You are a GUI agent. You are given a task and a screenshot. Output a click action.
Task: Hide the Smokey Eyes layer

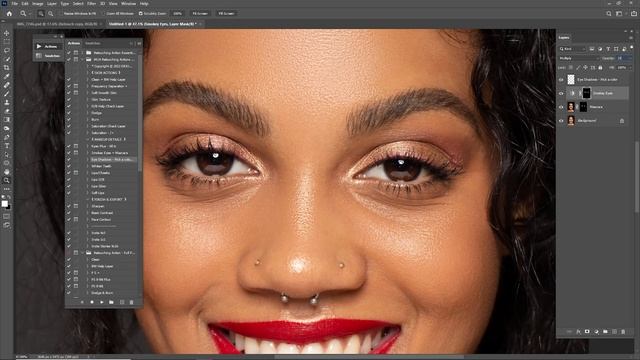pos(561,93)
